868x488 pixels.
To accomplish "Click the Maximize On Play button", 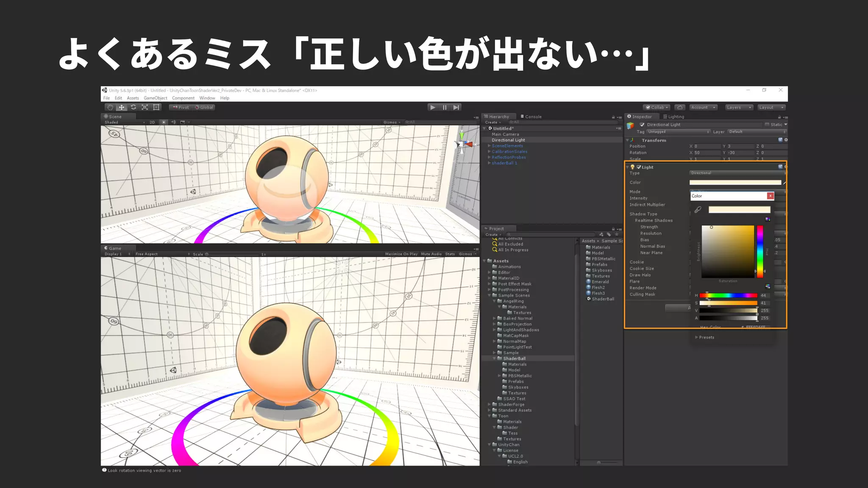I will coord(401,254).
